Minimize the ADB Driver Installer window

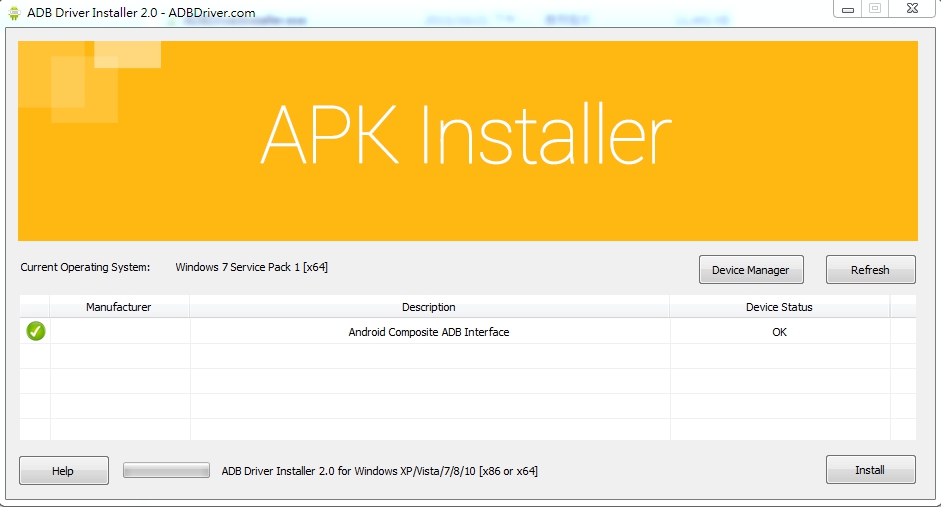coord(847,9)
